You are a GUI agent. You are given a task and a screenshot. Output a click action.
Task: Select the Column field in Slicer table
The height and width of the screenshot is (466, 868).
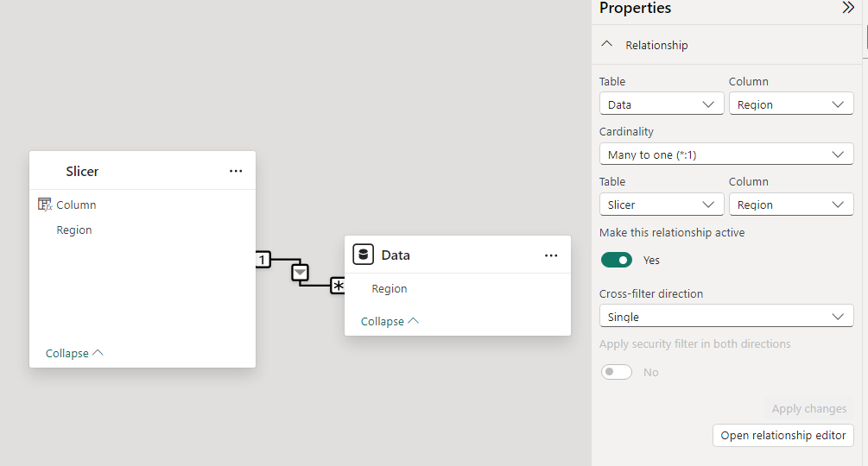[x=76, y=205]
